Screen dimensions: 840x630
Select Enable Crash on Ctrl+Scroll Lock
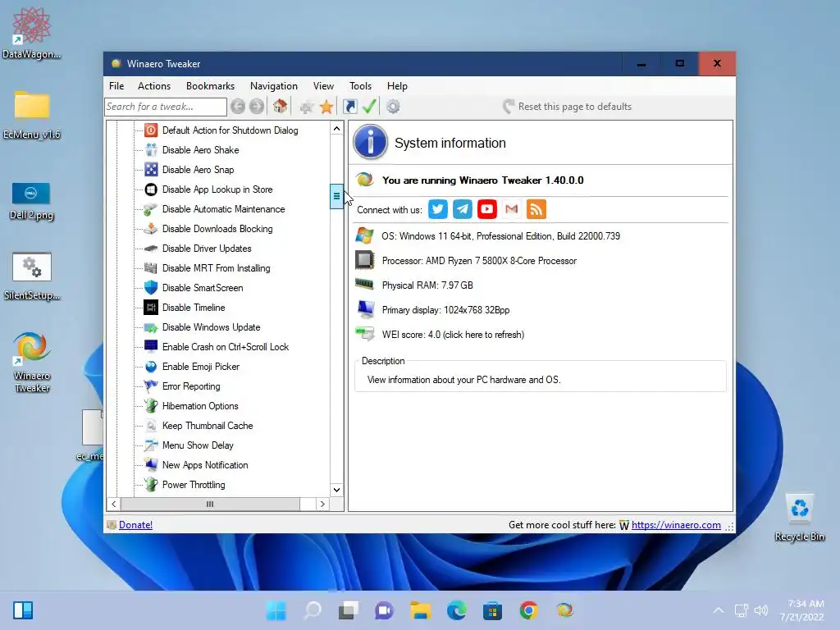tap(226, 347)
